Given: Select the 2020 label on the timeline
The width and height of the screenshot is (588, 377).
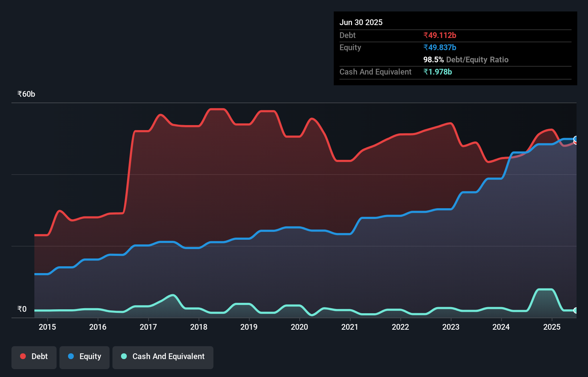Looking at the screenshot, I should point(299,327).
